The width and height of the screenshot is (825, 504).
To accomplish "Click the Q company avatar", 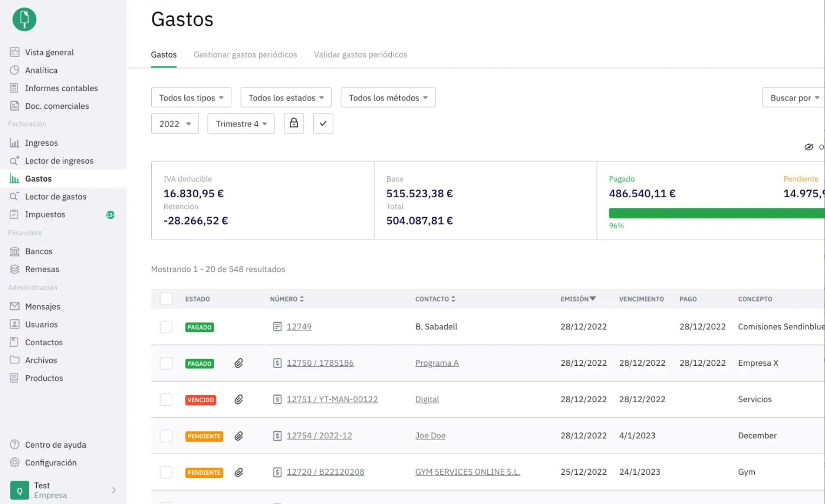I will point(20,491).
